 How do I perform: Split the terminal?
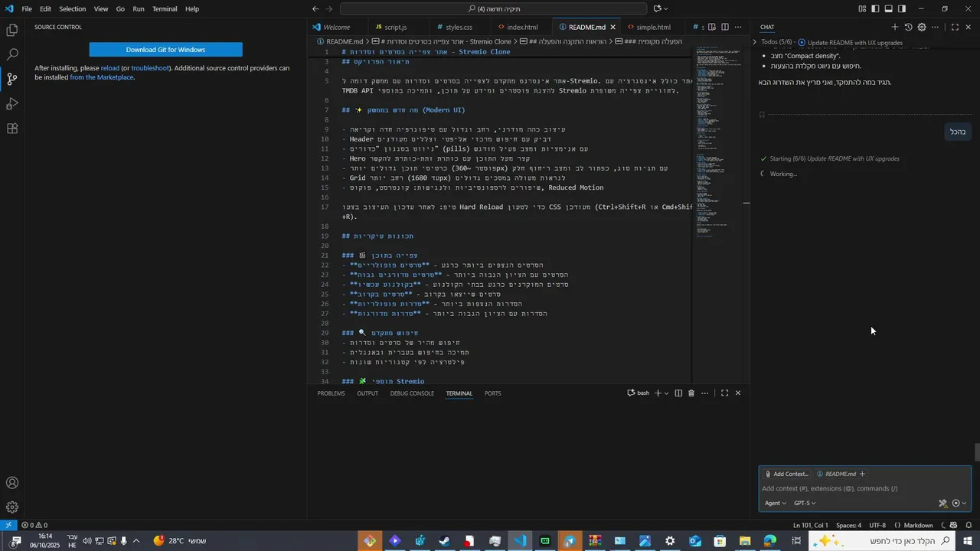[678, 393]
